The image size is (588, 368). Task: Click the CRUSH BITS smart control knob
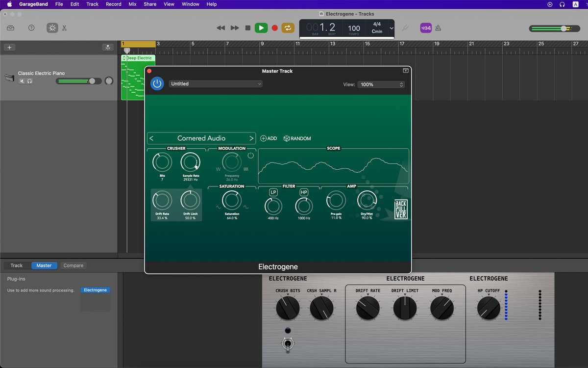pyautogui.click(x=288, y=308)
